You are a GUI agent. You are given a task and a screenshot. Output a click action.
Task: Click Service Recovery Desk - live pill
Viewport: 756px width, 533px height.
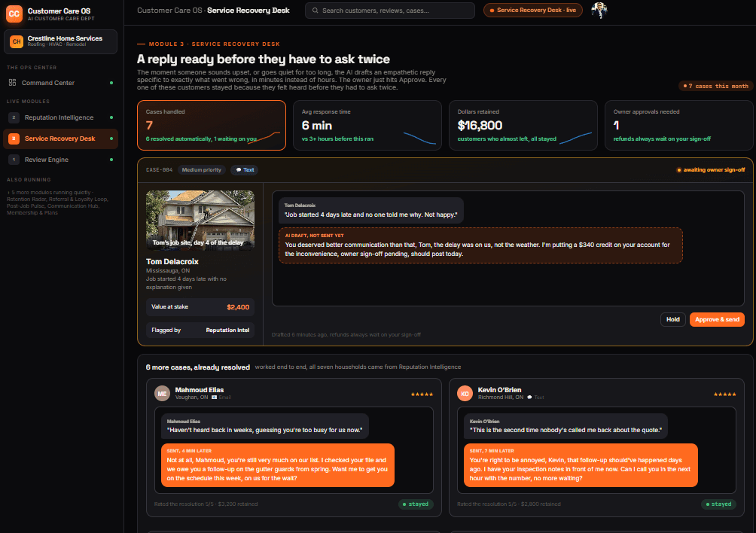pyautogui.click(x=533, y=10)
